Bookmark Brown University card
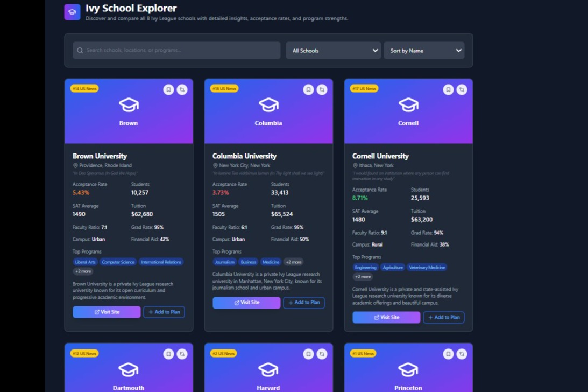The width and height of the screenshot is (588, 392). coord(168,89)
